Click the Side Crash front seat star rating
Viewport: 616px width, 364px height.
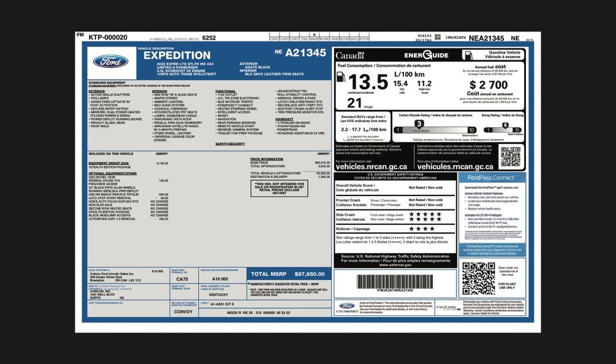[425, 214]
